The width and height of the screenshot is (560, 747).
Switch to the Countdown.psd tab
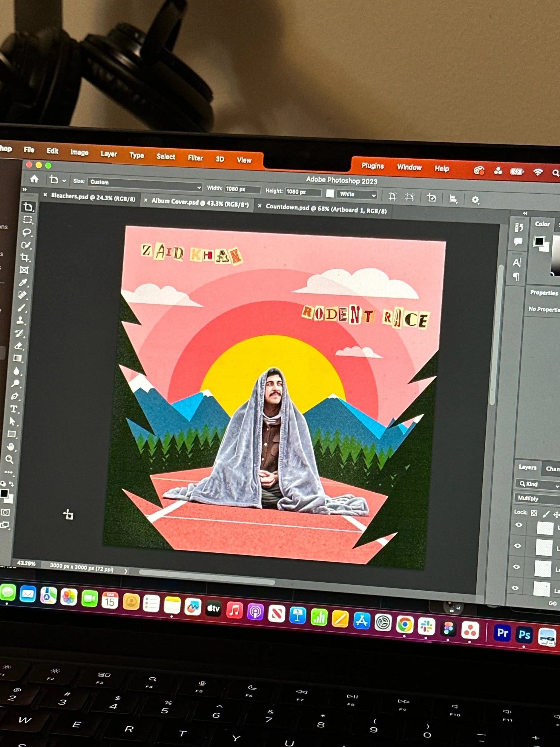click(326, 208)
